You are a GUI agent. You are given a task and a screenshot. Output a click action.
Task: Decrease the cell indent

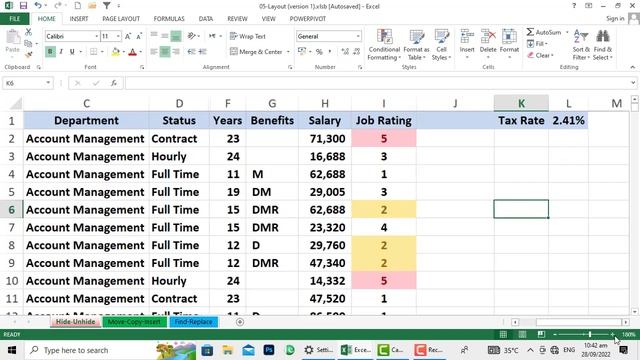[191, 52]
